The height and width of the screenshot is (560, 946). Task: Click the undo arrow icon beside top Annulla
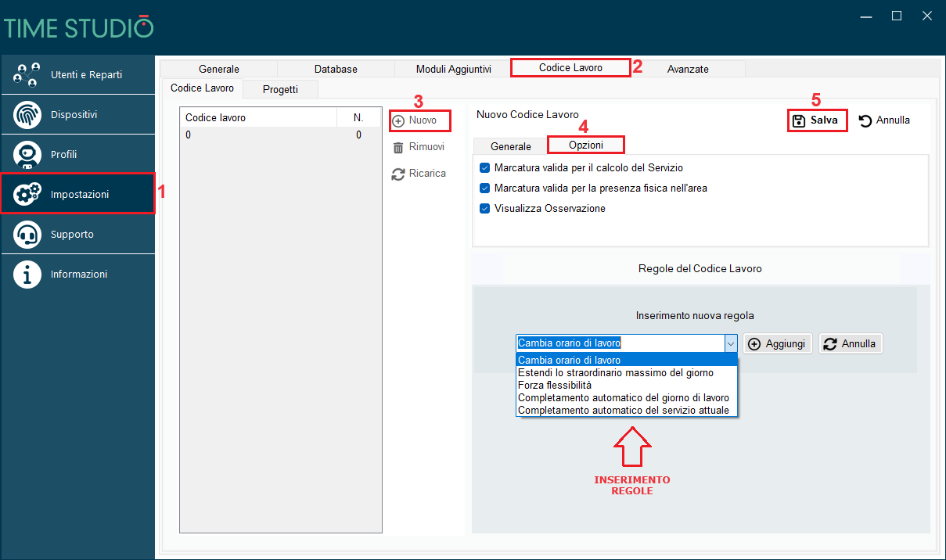pos(865,120)
